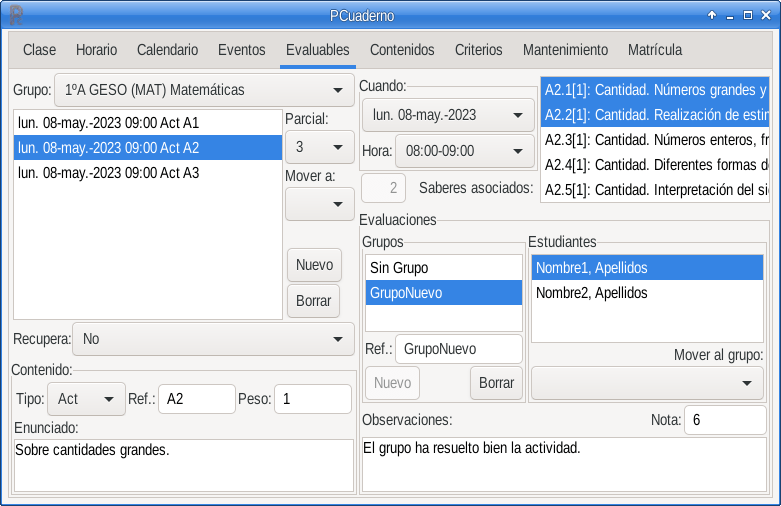Maximize the PCuaderno window
This screenshot has width=781, height=506.
[748, 15]
